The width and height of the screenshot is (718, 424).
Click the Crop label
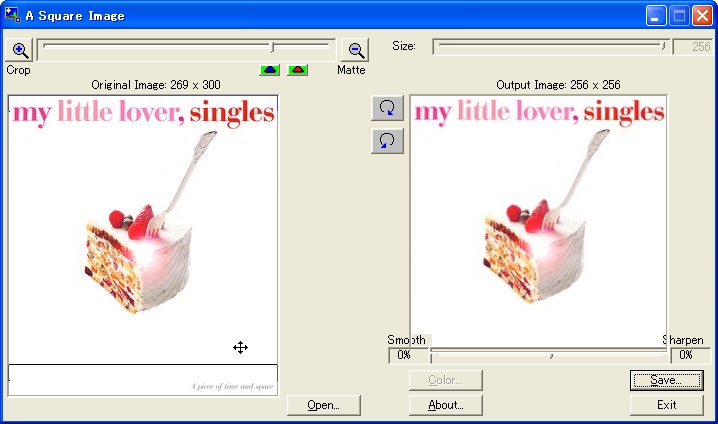[18, 70]
